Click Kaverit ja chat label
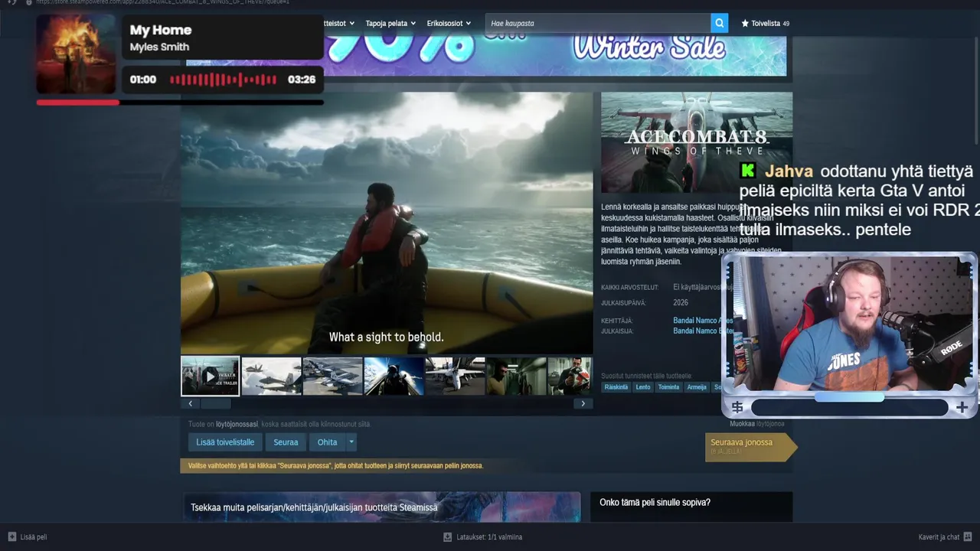The image size is (980, 551). tap(939, 537)
